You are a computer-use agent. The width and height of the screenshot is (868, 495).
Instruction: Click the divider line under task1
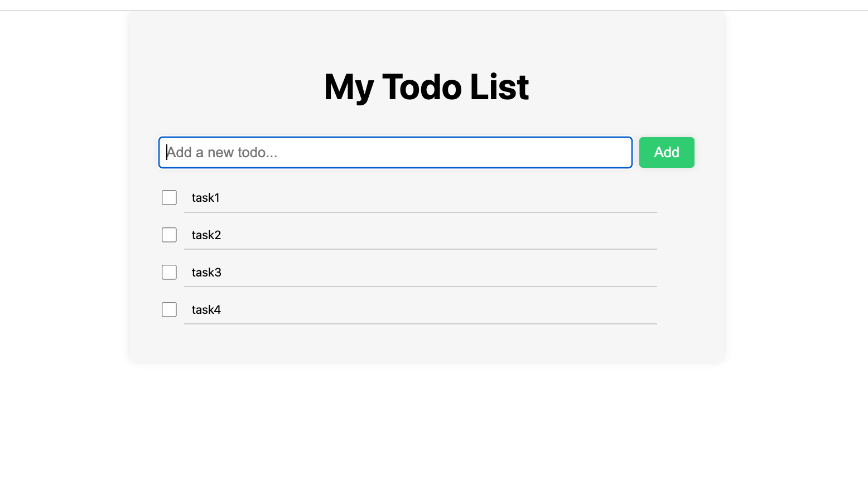[x=421, y=212]
